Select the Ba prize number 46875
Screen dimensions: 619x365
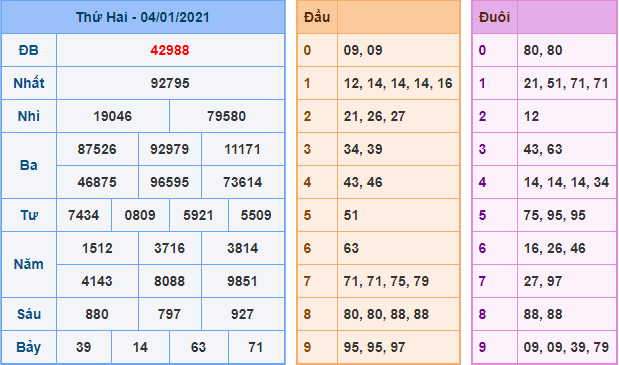click(97, 182)
